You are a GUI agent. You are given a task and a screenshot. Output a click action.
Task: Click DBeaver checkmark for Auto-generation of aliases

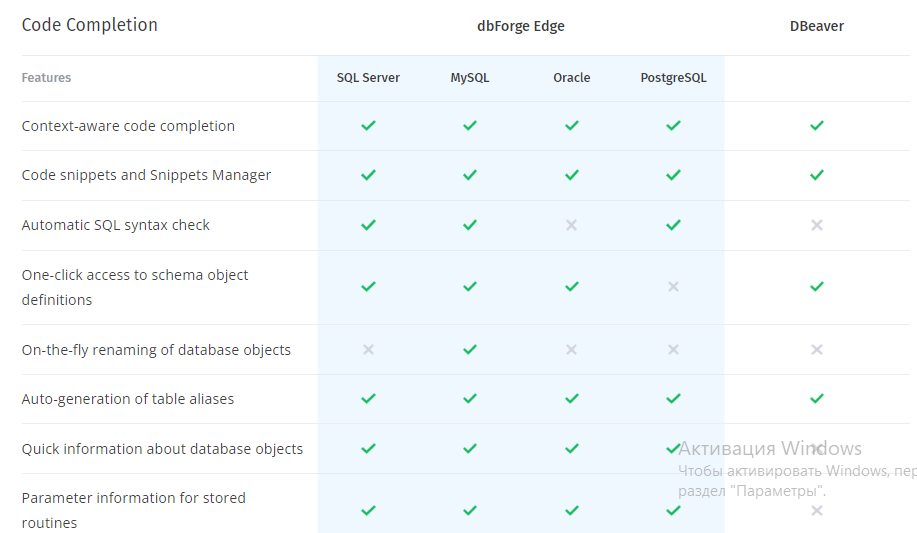tap(816, 399)
